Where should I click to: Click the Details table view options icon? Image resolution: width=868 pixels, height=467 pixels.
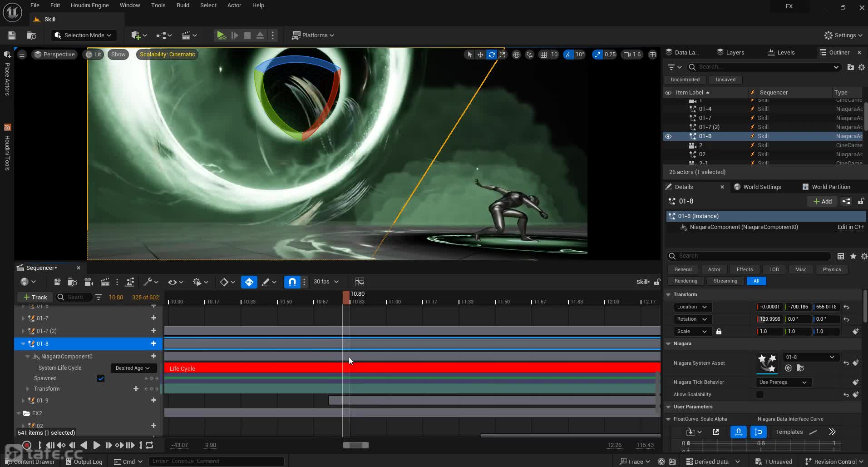[841, 256]
